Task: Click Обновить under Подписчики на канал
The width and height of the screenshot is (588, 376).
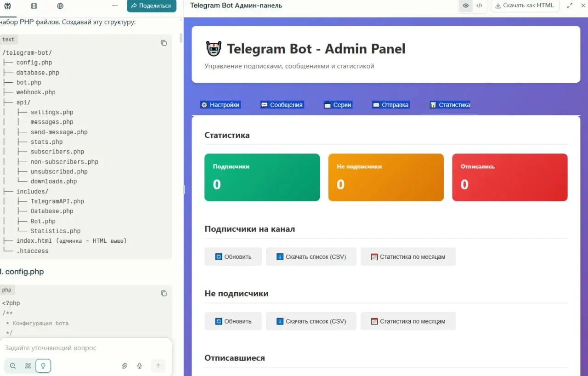Action: (x=233, y=257)
